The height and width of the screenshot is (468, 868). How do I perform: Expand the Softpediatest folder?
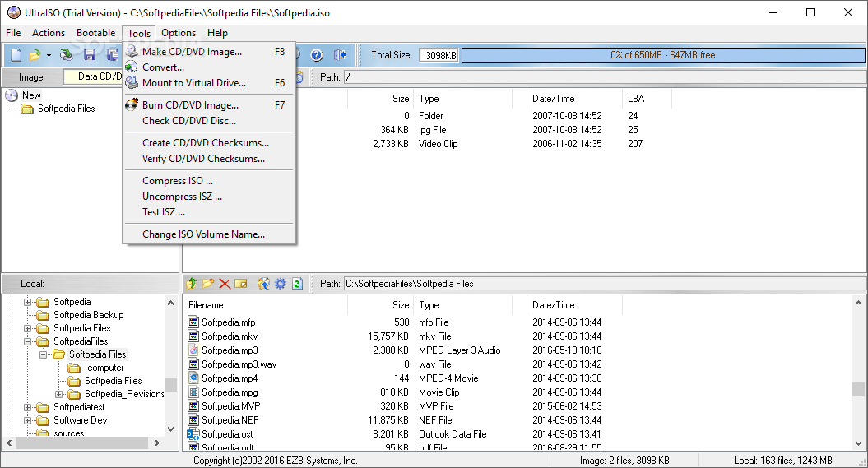pos(27,408)
